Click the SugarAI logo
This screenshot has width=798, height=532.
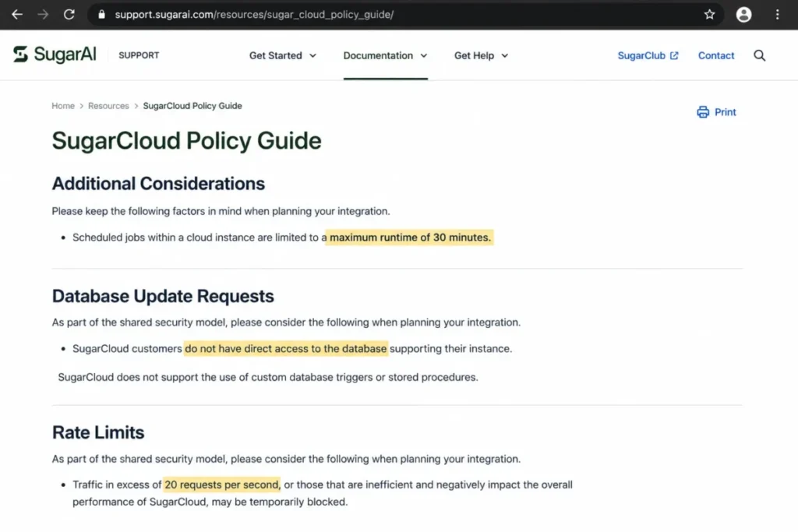click(x=55, y=55)
